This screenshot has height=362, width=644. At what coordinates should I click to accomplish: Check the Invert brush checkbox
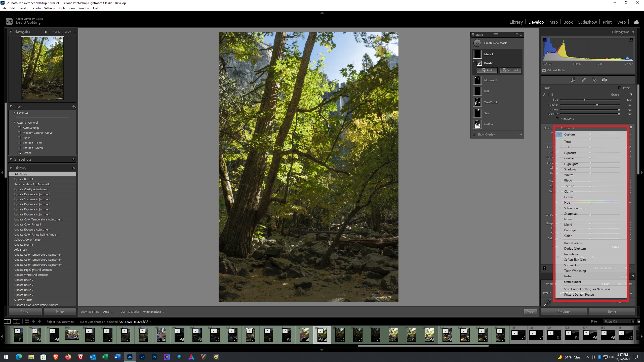click(620, 88)
